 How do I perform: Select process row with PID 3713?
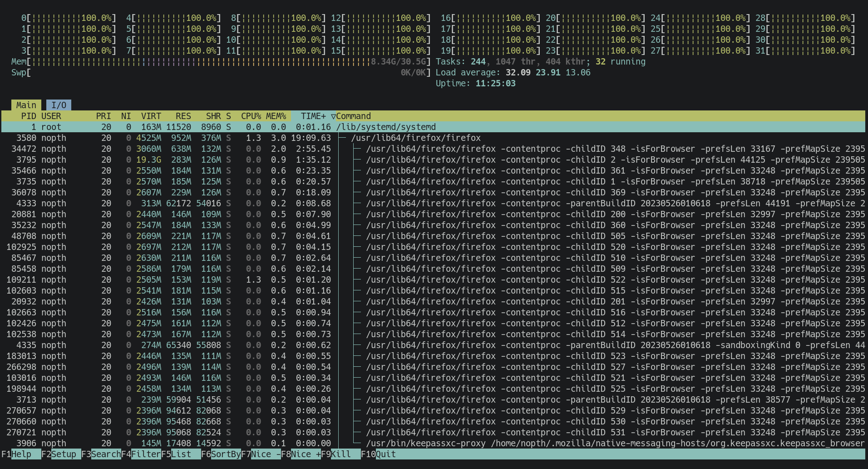pyautogui.click(x=434, y=399)
